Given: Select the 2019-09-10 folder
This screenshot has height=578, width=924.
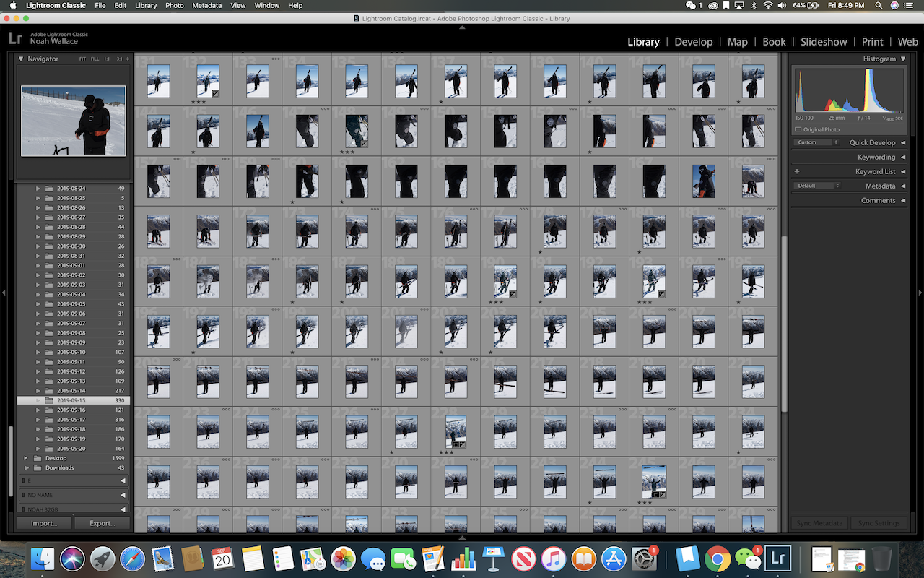Looking at the screenshot, I should (73, 352).
